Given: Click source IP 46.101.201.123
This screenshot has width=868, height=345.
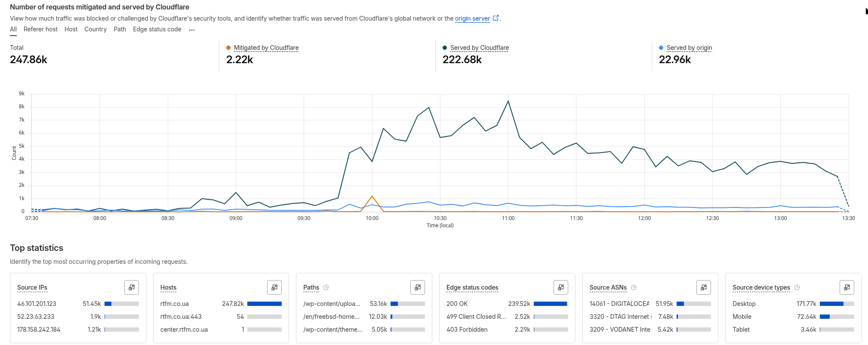Looking at the screenshot, I should pos(37,304).
